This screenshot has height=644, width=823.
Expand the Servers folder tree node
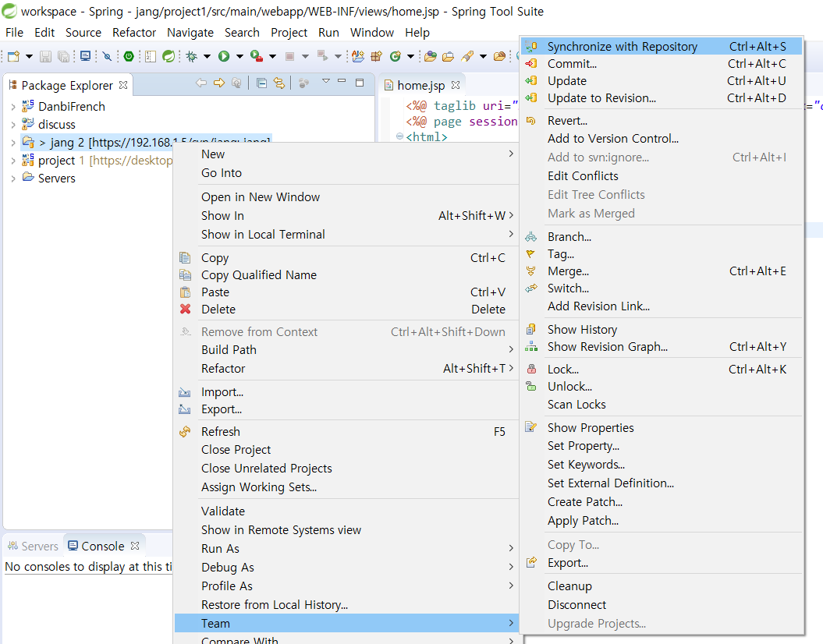(13, 179)
